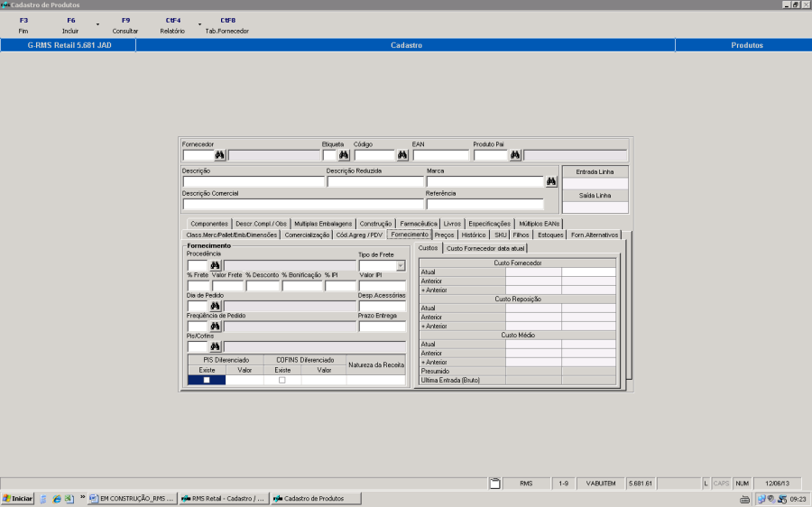
Task: Click the Descrição Comercial input field
Action: (x=303, y=204)
